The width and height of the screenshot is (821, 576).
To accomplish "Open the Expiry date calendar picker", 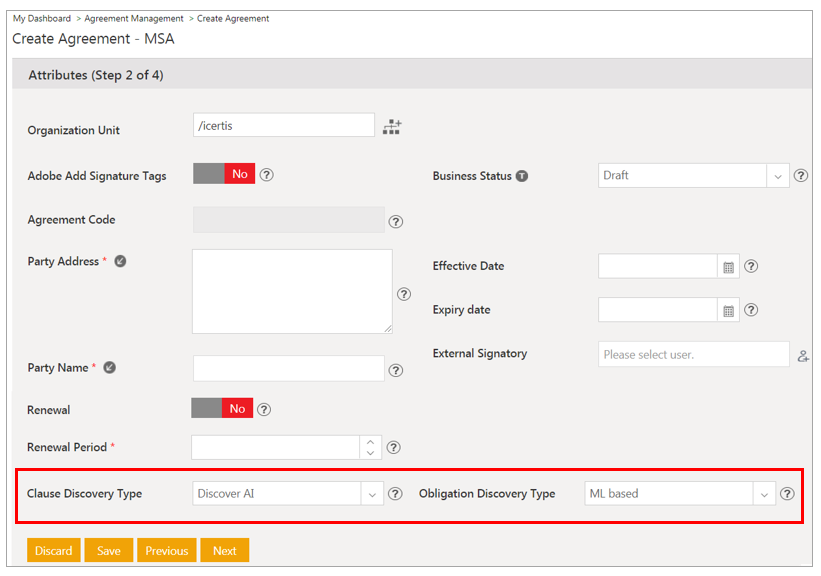I will coord(729,311).
